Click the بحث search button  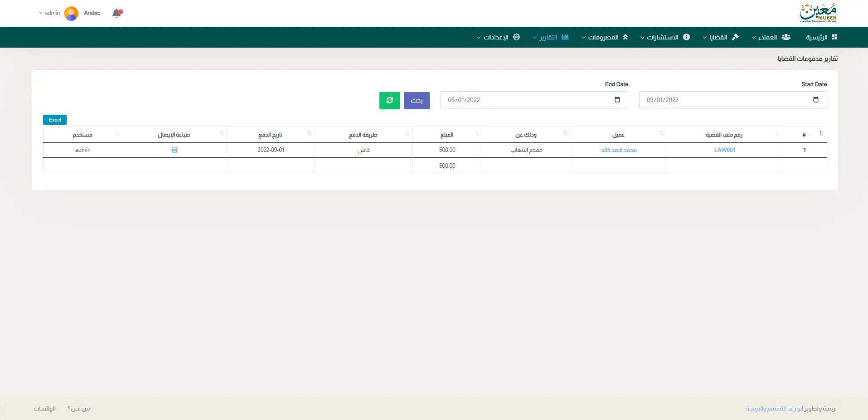tap(417, 101)
